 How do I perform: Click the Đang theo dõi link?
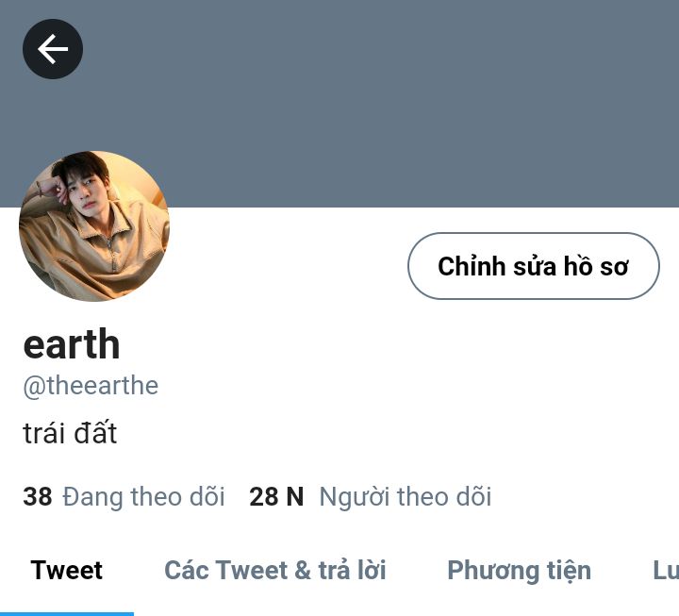coord(143,496)
